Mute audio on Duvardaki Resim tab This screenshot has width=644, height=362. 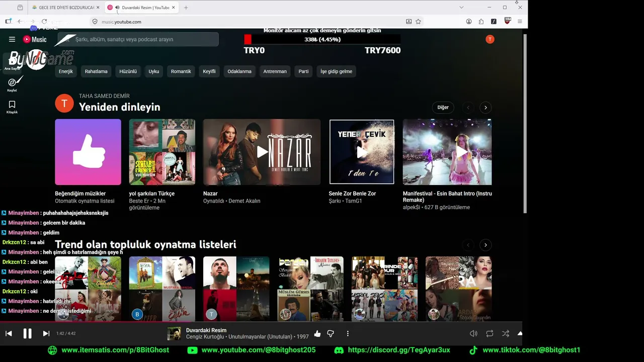(117, 8)
